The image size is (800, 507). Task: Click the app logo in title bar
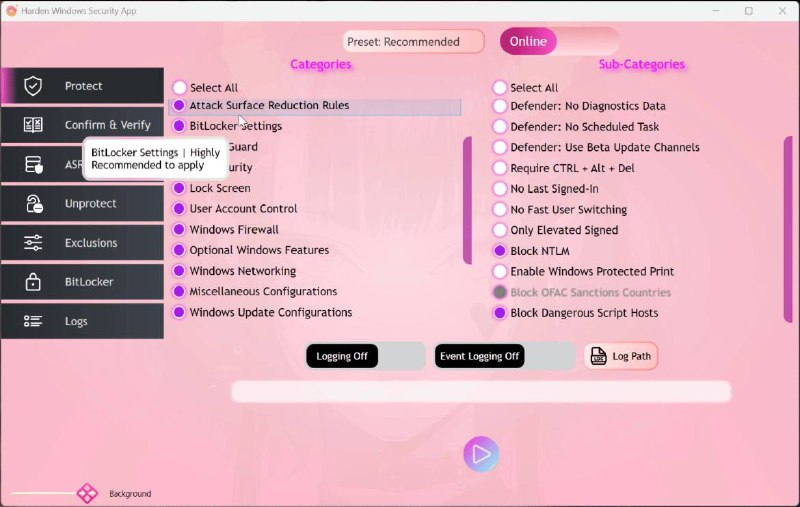[x=11, y=11]
